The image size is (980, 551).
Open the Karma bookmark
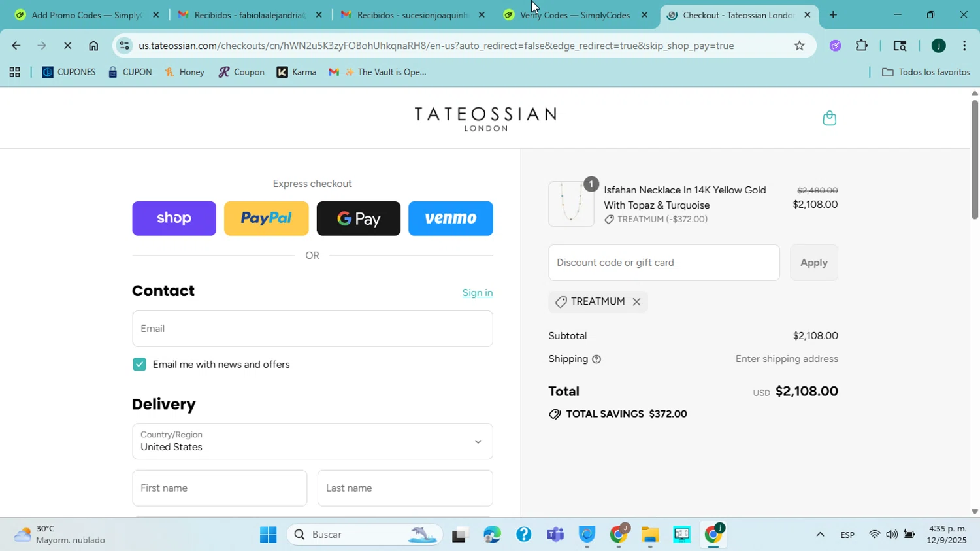pos(297,73)
